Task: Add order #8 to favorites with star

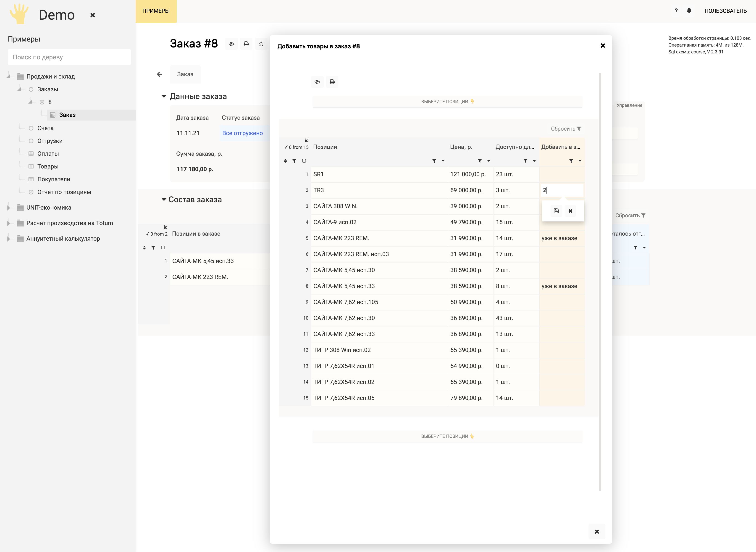Action: tap(261, 44)
